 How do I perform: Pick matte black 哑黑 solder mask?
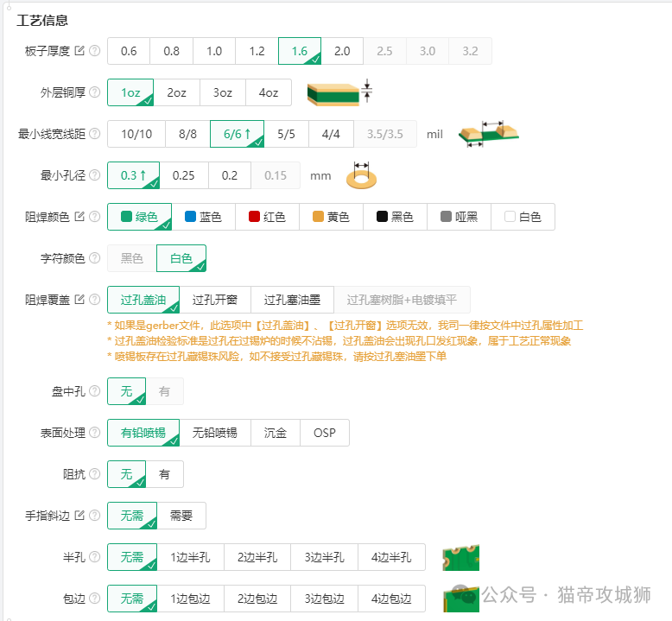(459, 217)
